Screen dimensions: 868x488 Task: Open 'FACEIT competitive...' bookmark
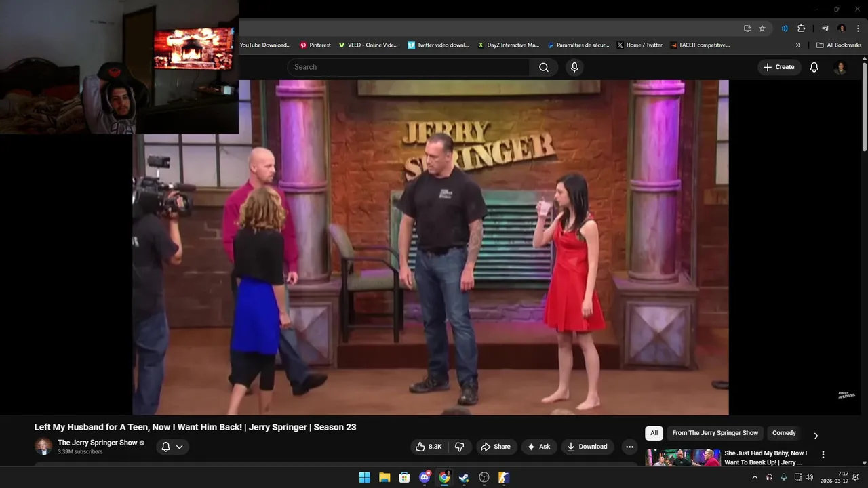[x=700, y=45]
